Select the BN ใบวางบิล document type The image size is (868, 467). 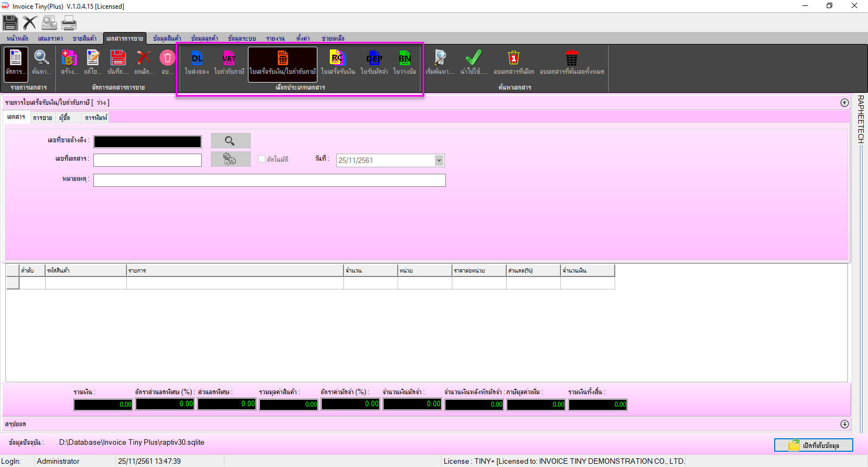click(405, 64)
